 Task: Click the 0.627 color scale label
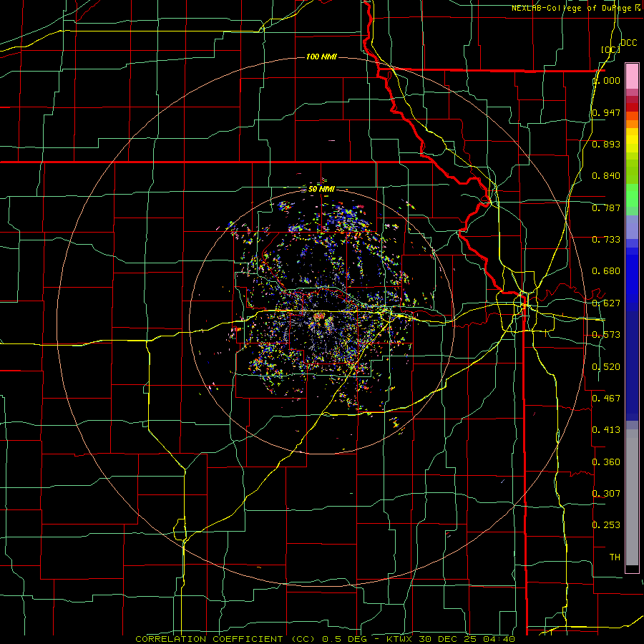606,303
